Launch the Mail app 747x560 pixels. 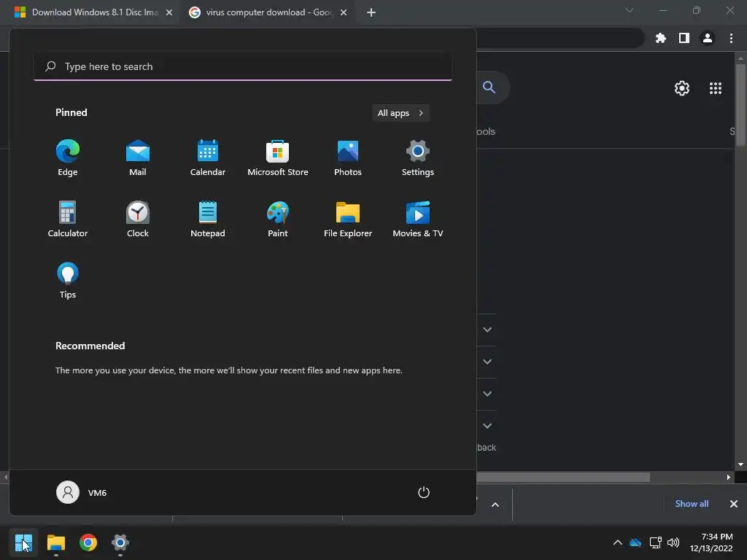tap(138, 158)
